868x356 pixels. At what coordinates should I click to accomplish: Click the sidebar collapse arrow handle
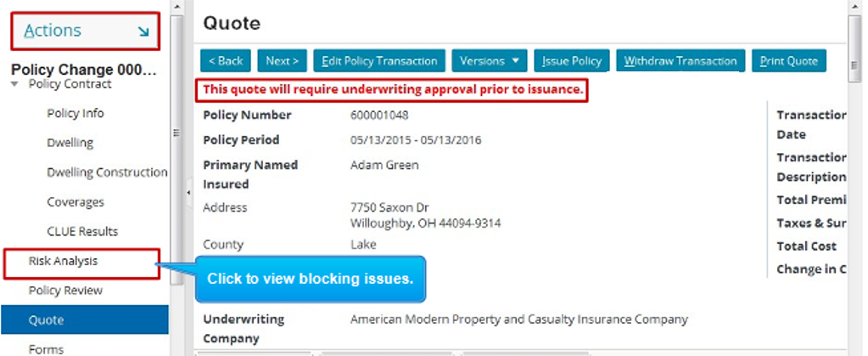tap(188, 193)
